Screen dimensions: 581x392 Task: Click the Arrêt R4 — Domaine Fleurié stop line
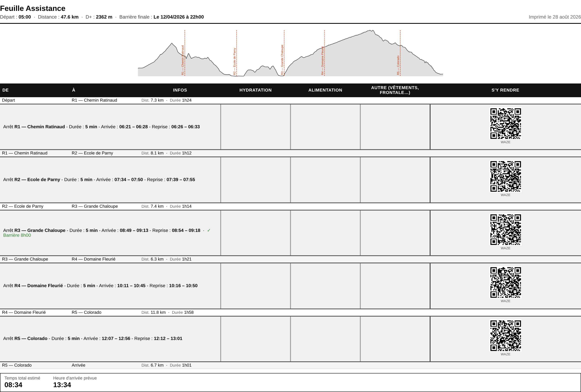click(100, 286)
